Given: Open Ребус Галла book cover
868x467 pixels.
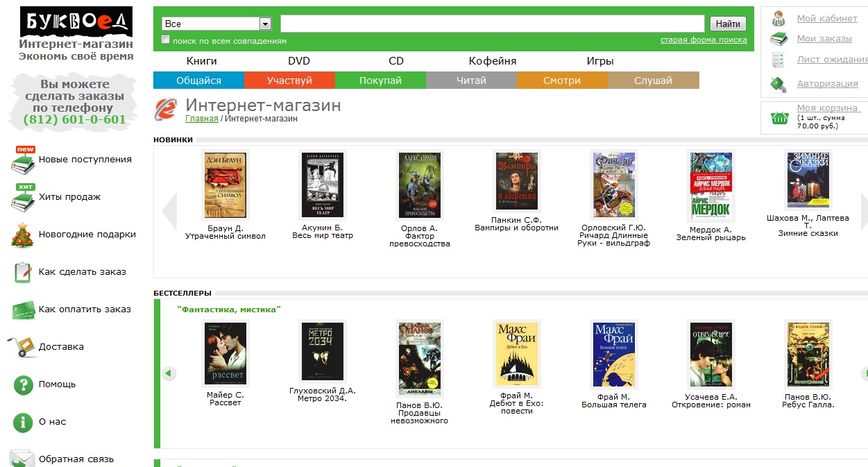Looking at the screenshot, I should pos(808,356).
